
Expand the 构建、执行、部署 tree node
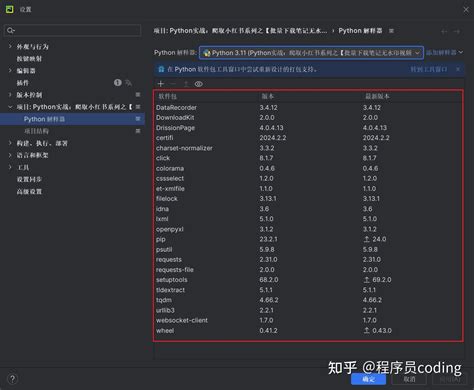[10, 143]
